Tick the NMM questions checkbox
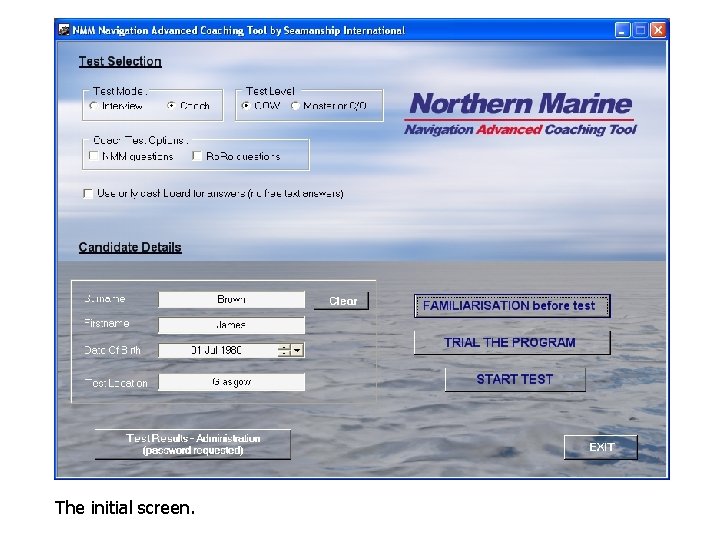 click(x=93, y=156)
